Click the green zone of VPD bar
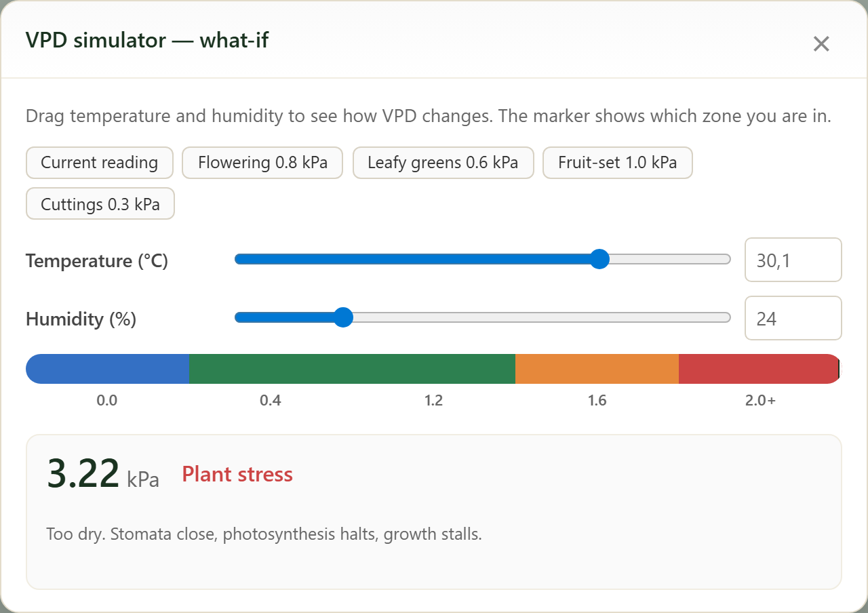Screen dimensions: 868x613 click(x=352, y=369)
